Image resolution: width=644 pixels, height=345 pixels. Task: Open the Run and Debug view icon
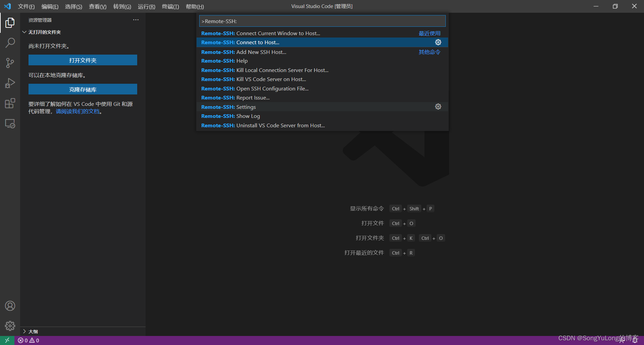(x=10, y=83)
